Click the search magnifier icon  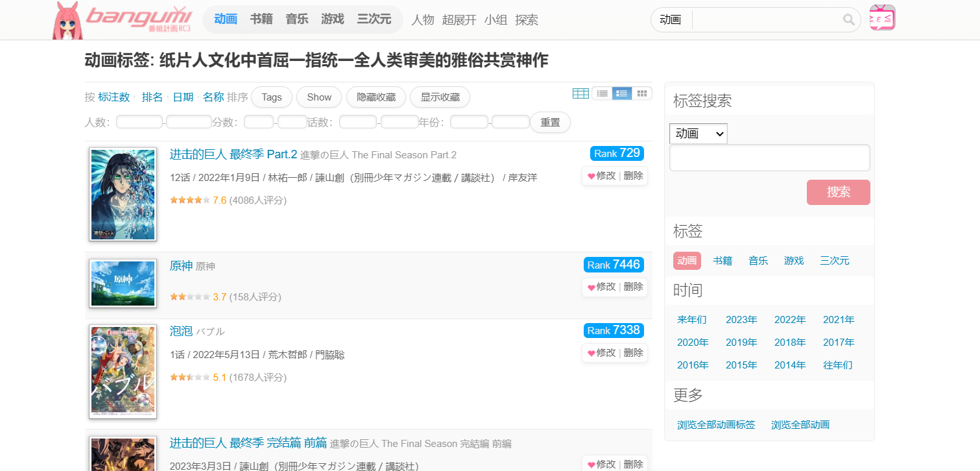click(x=848, y=20)
